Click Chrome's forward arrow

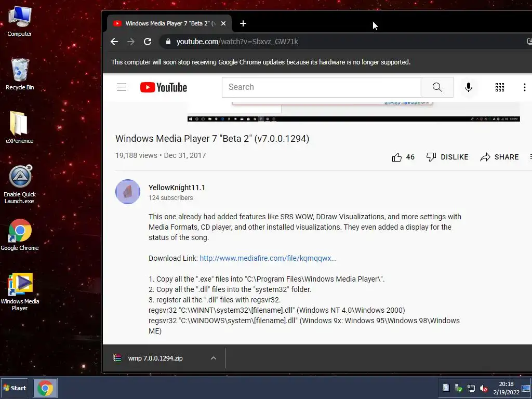(130, 42)
